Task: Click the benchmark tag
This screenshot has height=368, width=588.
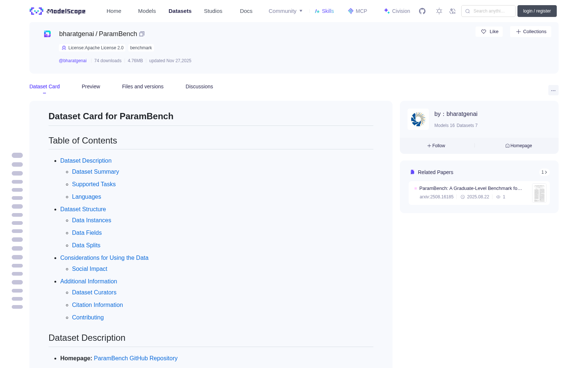Action: tap(141, 48)
